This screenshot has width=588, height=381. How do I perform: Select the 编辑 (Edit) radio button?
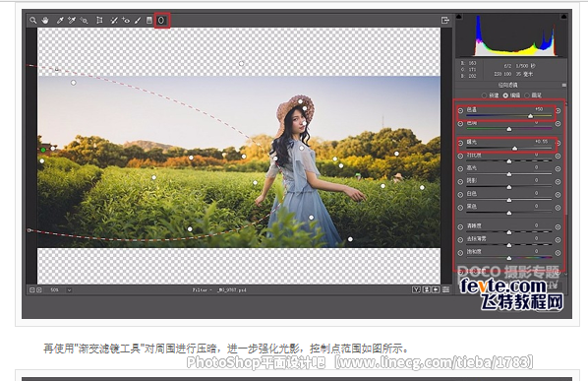coord(505,95)
